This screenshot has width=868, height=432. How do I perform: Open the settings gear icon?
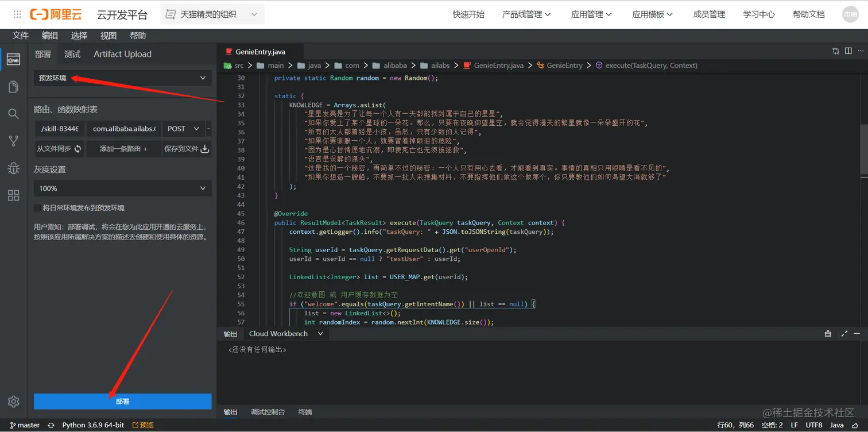[x=14, y=402]
